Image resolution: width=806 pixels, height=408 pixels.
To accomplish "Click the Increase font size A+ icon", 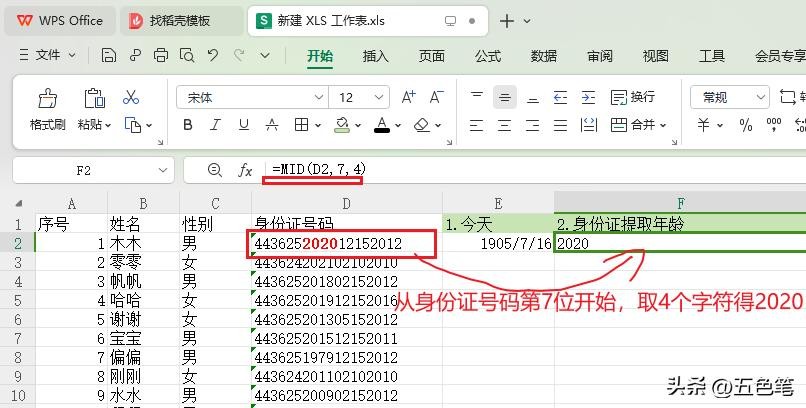I will (x=408, y=97).
